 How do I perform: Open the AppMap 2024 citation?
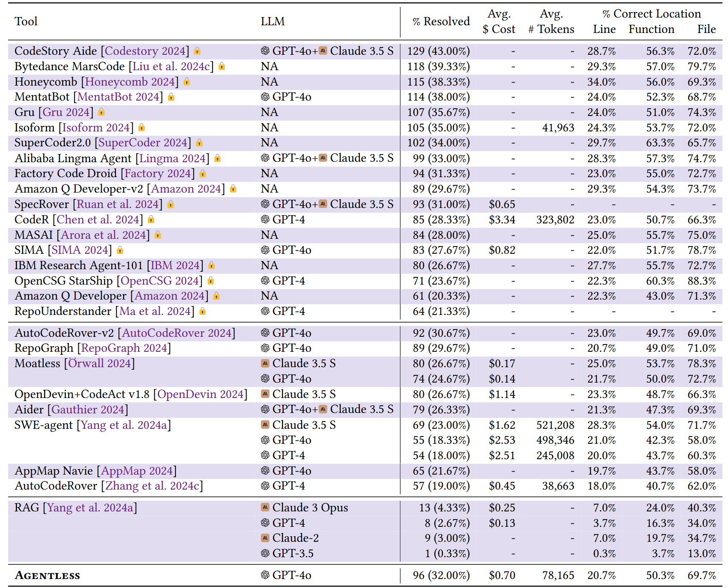point(137,471)
